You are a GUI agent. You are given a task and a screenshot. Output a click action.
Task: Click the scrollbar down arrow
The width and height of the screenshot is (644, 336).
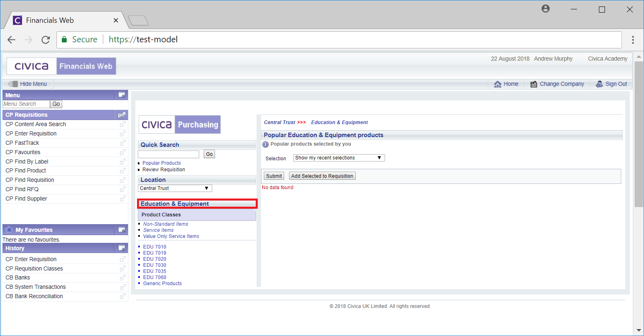(x=639, y=330)
